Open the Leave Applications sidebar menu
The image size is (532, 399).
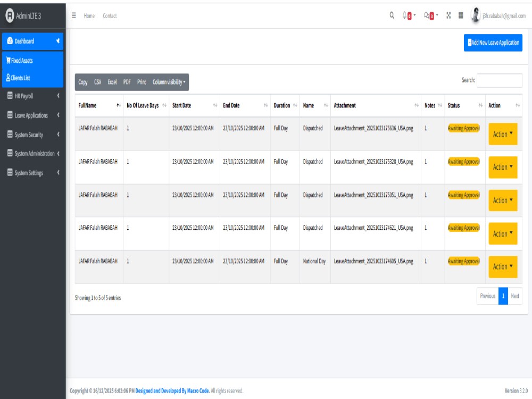(32, 115)
